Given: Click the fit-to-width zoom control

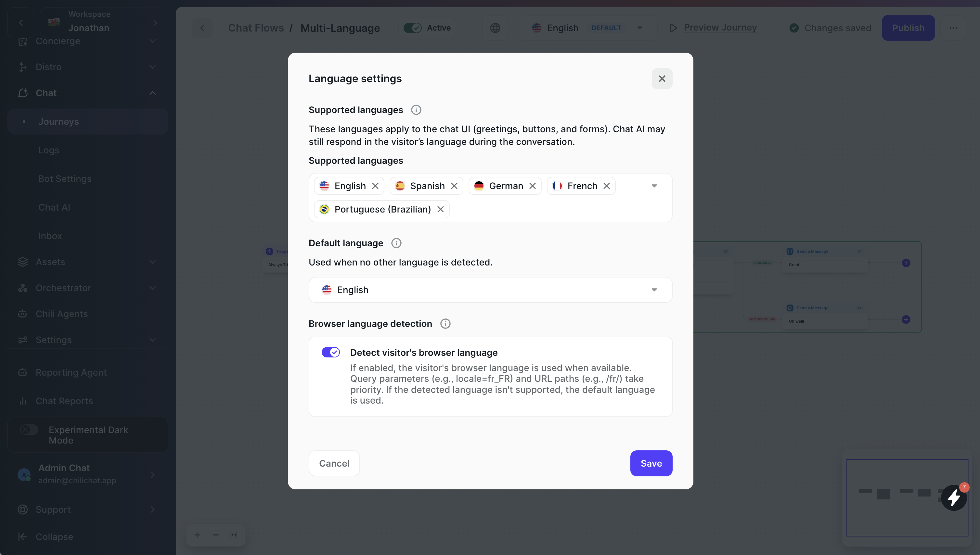Looking at the screenshot, I should point(234,535).
